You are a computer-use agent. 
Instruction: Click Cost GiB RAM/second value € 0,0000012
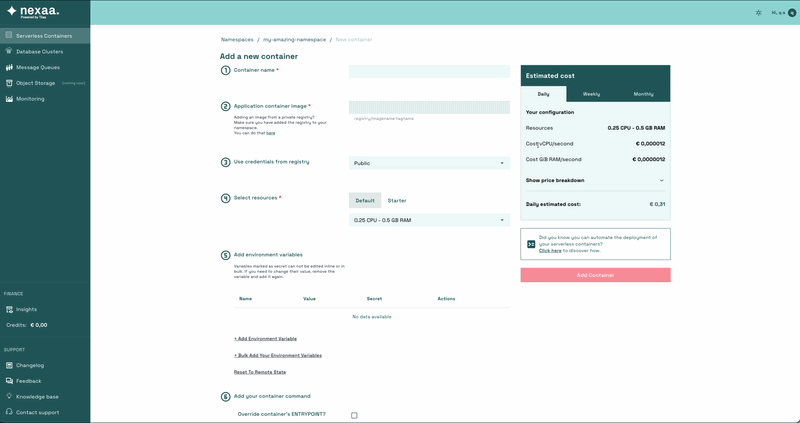648,160
